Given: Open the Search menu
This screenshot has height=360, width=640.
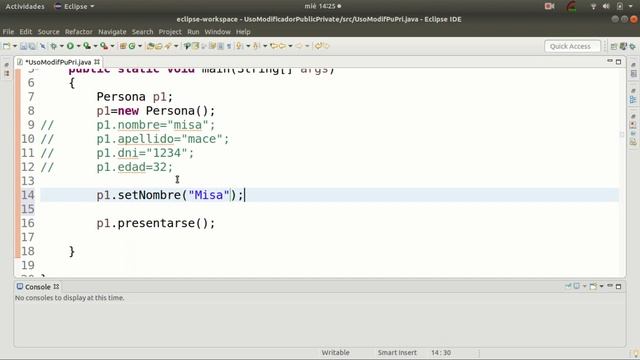Looking at the screenshot, I should tap(142, 32).
